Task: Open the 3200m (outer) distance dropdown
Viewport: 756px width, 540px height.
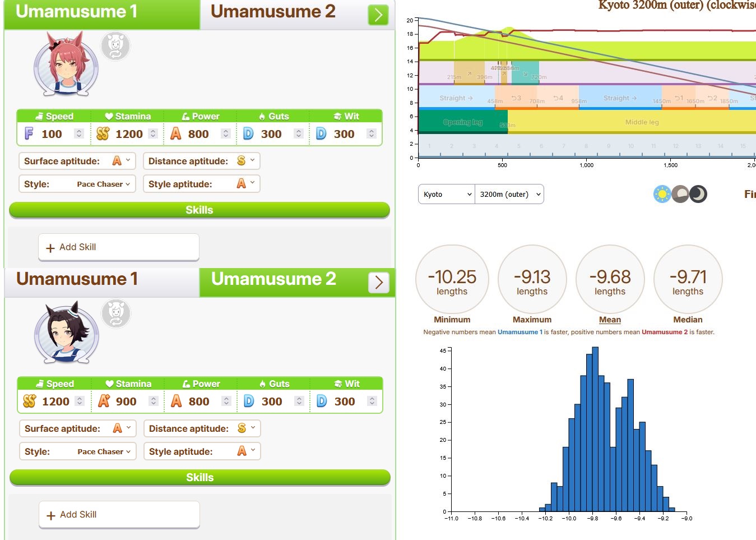Action: [x=509, y=194]
